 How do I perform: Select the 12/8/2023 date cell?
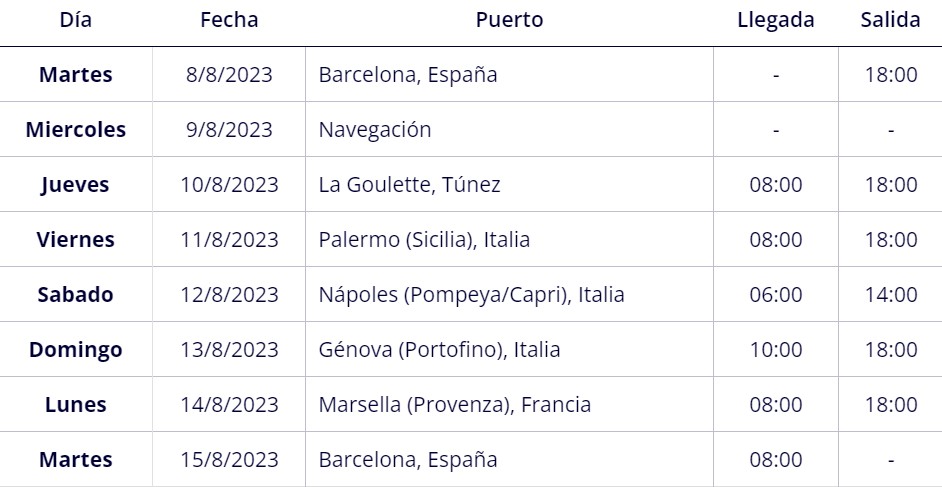[x=229, y=295]
